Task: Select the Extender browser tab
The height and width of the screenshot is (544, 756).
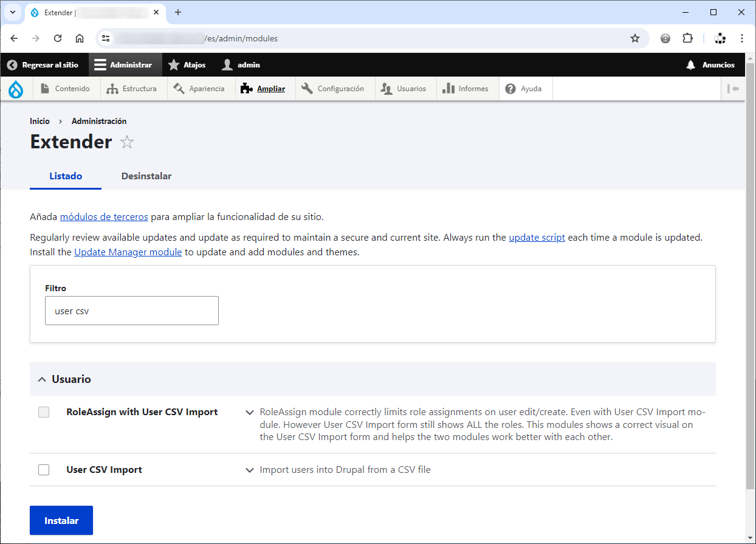Action: coord(95,12)
